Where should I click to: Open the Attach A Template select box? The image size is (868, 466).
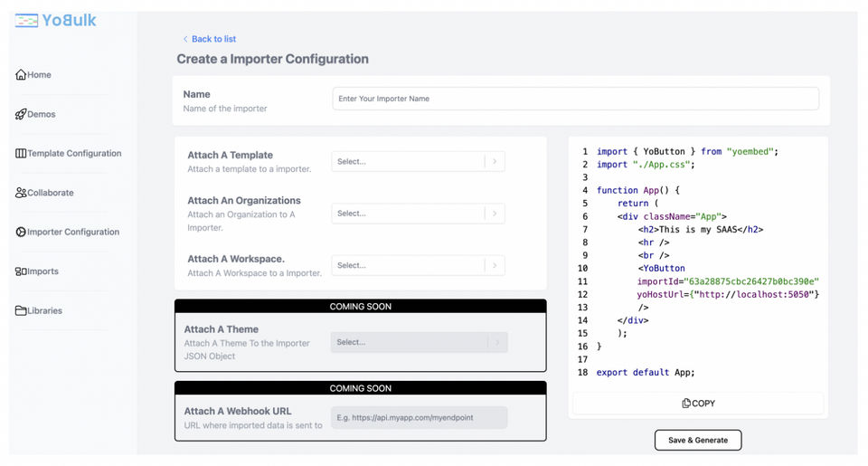pos(418,161)
